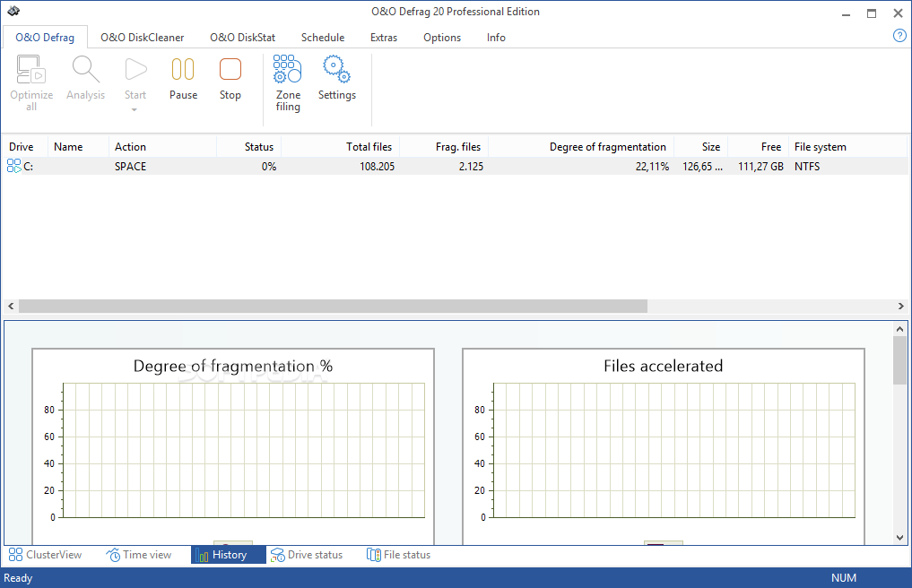This screenshot has width=912, height=588.
Task: Sort by the Status column header
Action: [249, 147]
